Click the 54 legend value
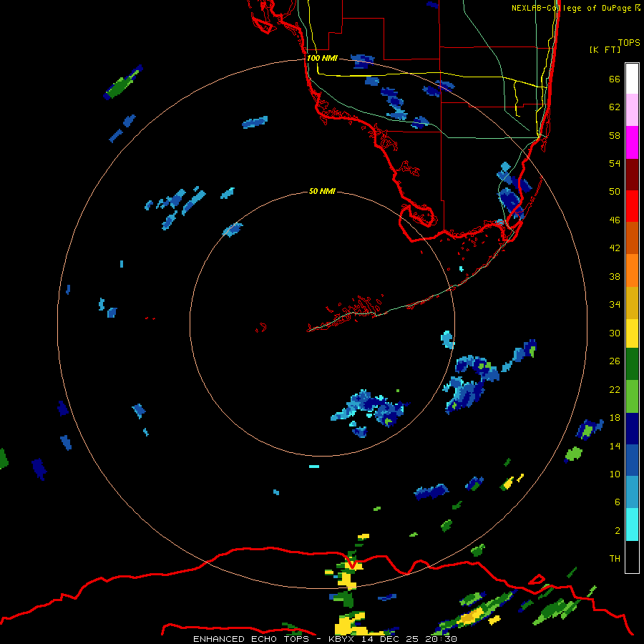 [x=615, y=163]
